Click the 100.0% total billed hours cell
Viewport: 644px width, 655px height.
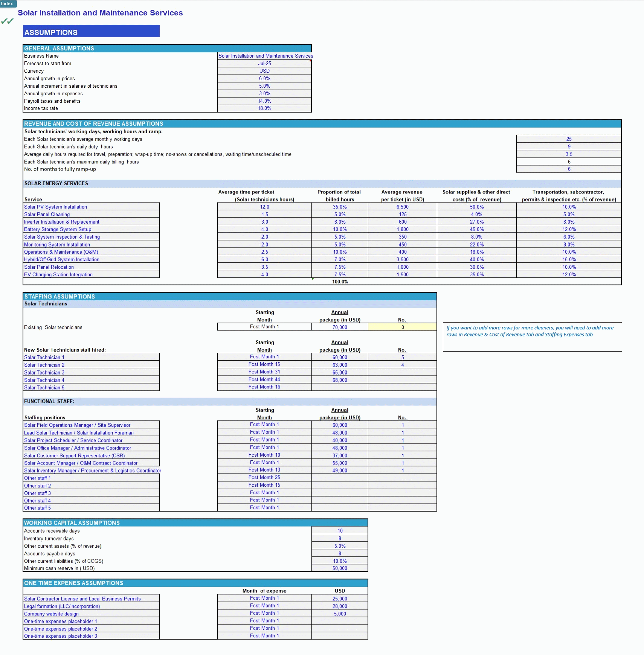coord(340,282)
